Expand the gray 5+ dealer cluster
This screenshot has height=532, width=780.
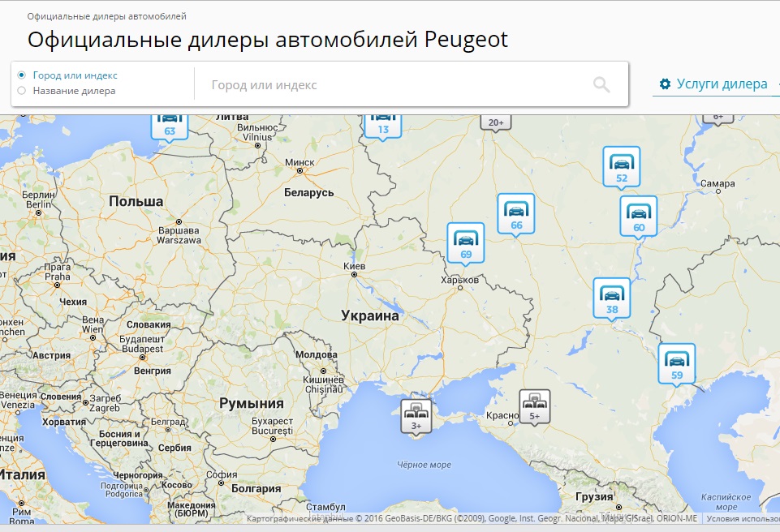[534, 406]
